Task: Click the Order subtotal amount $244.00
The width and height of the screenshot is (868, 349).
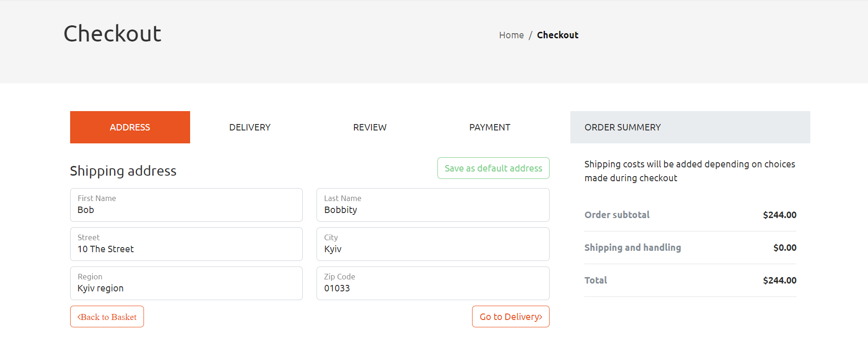Action: (x=780, y=215)
